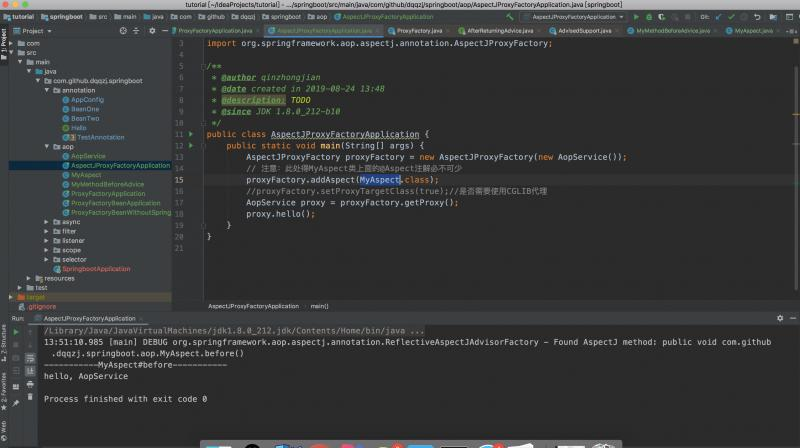Hide the Project tool window
The height and width of the screenshot is (448, 800).
165,31
